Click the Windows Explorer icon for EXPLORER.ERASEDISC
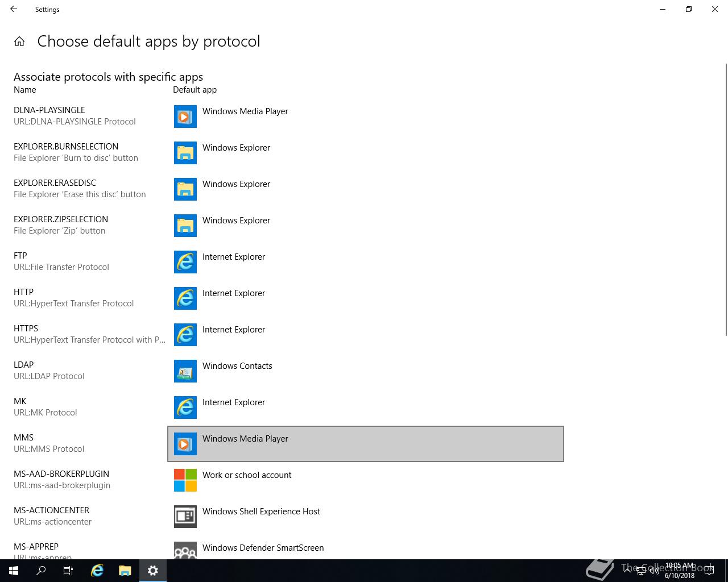This screenshot has height=582, width=728. [185, 189]
